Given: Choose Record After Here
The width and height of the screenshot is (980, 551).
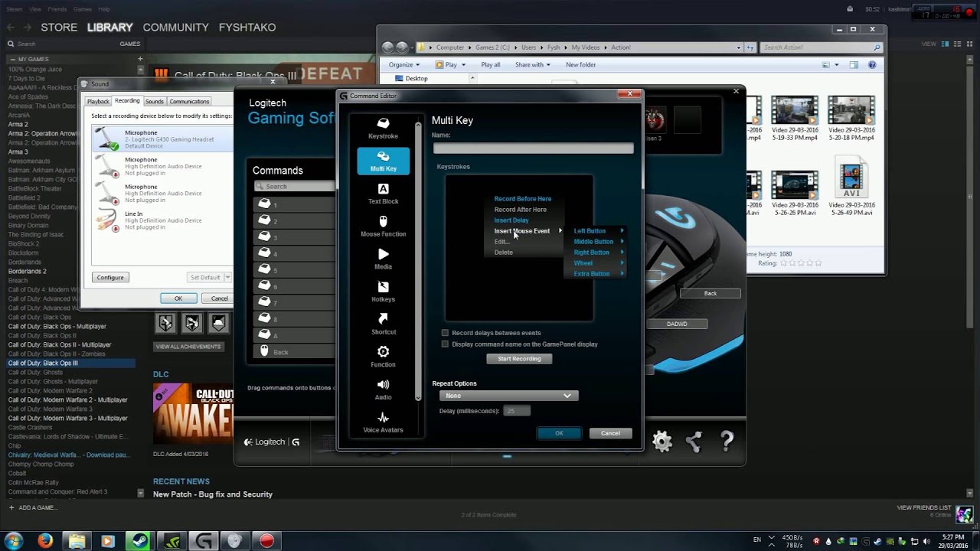Looking at the screenshot, I should click(x=520, y=210).
